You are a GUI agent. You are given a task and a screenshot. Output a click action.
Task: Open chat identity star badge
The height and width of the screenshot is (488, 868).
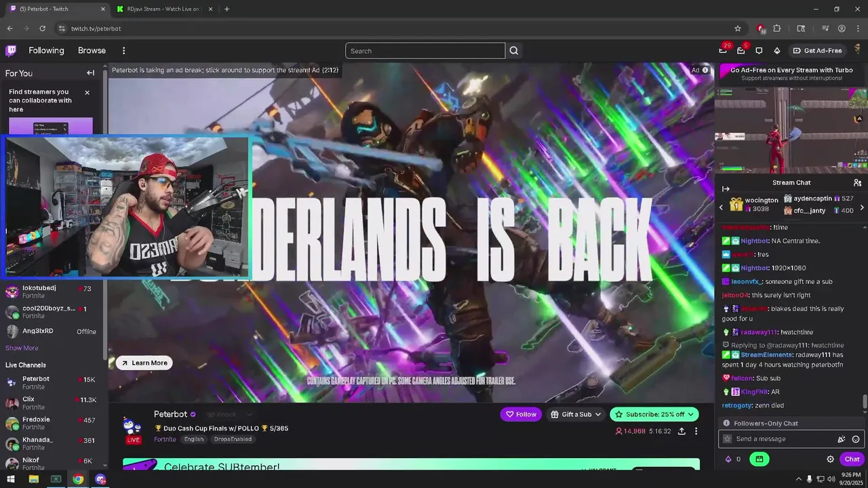click(x=728, y=439)
